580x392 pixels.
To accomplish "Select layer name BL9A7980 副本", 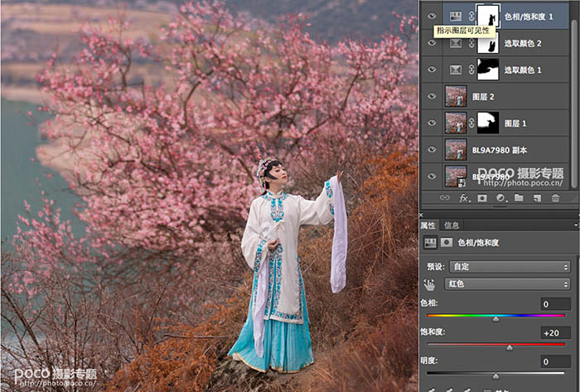I will tap(500, 150).
